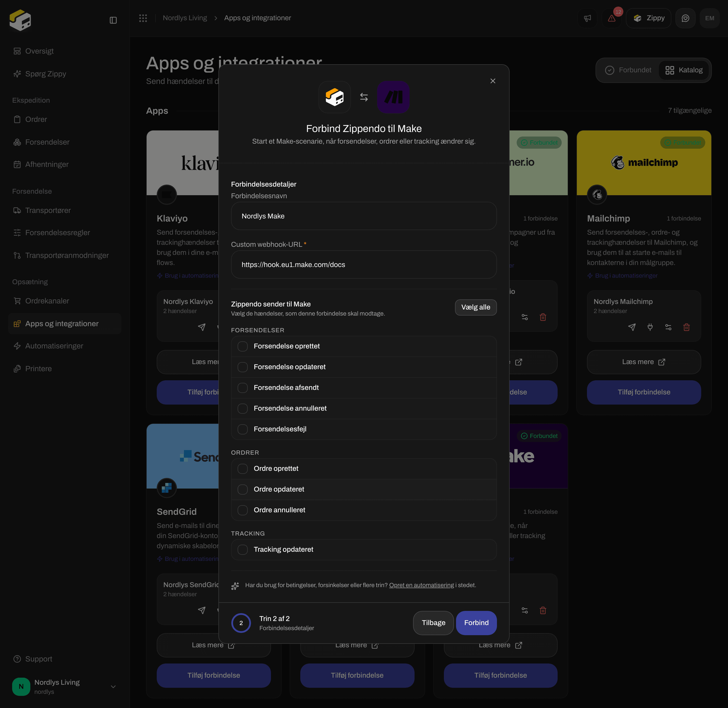Select Forsendelsesfejl checkbox
This screenshot has width=728, height=708.
click(x=242, y=429)
